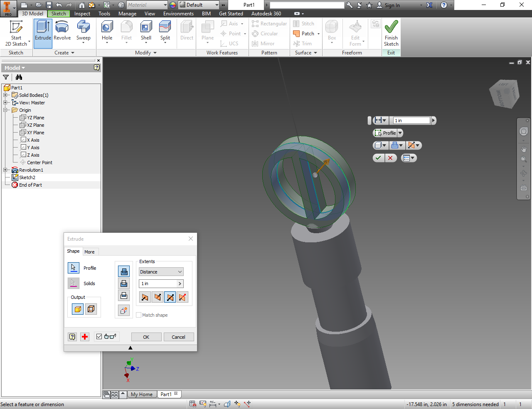Click the Finish Sketch checkmark
Screen dimensions: 532x409
pos(391,33)
